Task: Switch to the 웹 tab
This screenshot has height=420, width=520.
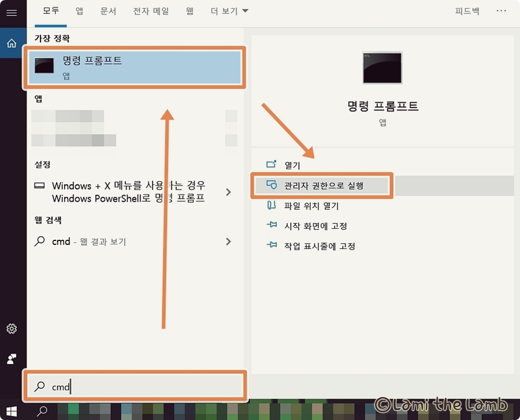Action: [x=190, y=11]
